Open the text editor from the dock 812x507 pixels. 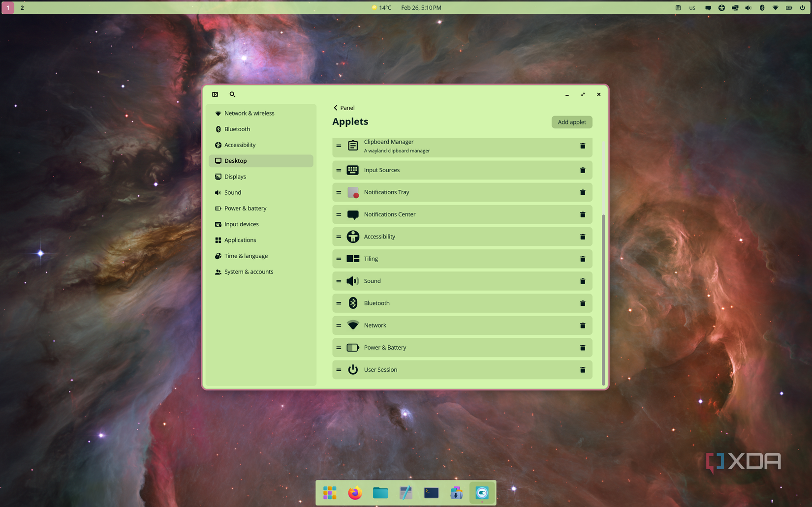click(406, 493)
